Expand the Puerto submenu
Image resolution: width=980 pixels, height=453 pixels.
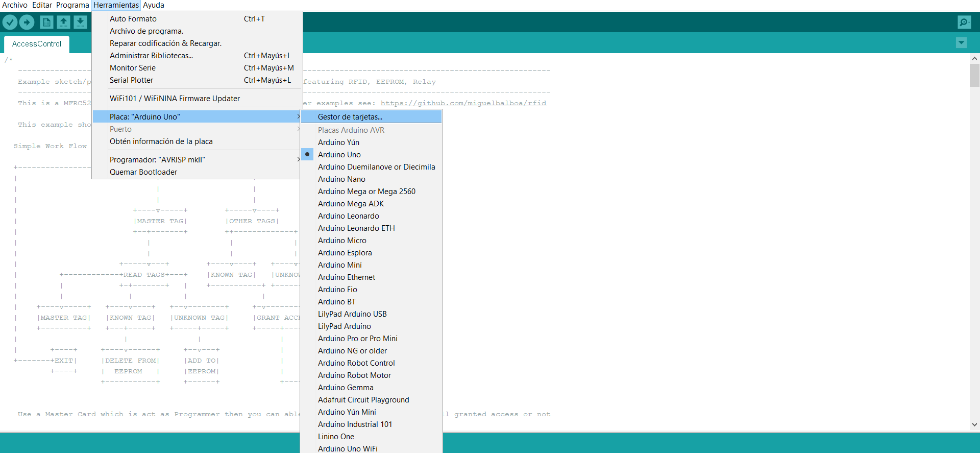click(197, 129)
